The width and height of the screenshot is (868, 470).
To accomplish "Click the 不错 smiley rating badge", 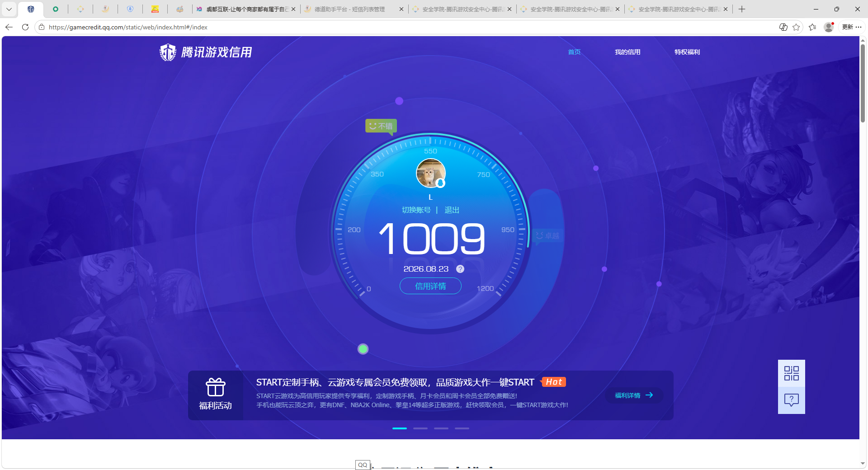I will click(381, 126).
